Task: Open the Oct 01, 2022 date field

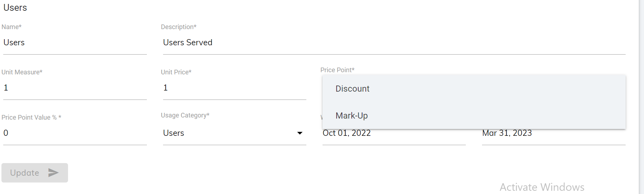Action: coord(394,134)
